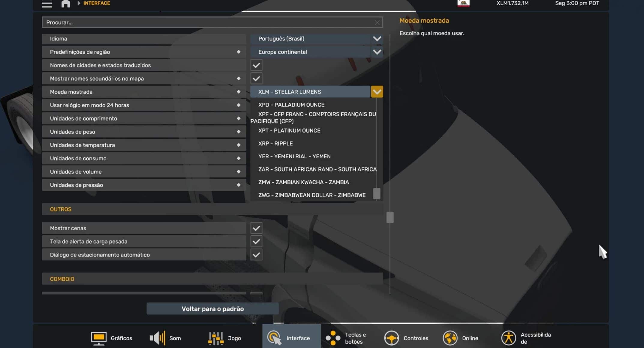Open the Europa continental region dropdown
The width and height of the screenshot is (644, 348).
point(377,52)
